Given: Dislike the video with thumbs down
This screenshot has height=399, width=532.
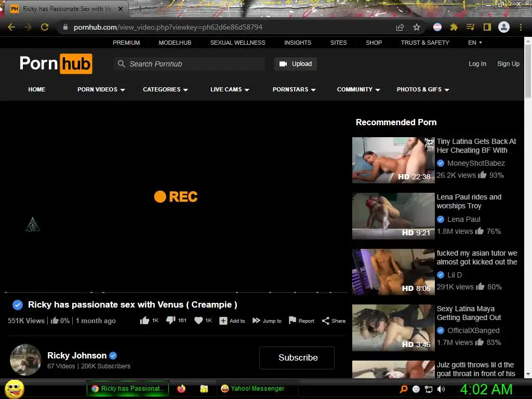Looking at the screenshot, I should click(x=170, y=321).
